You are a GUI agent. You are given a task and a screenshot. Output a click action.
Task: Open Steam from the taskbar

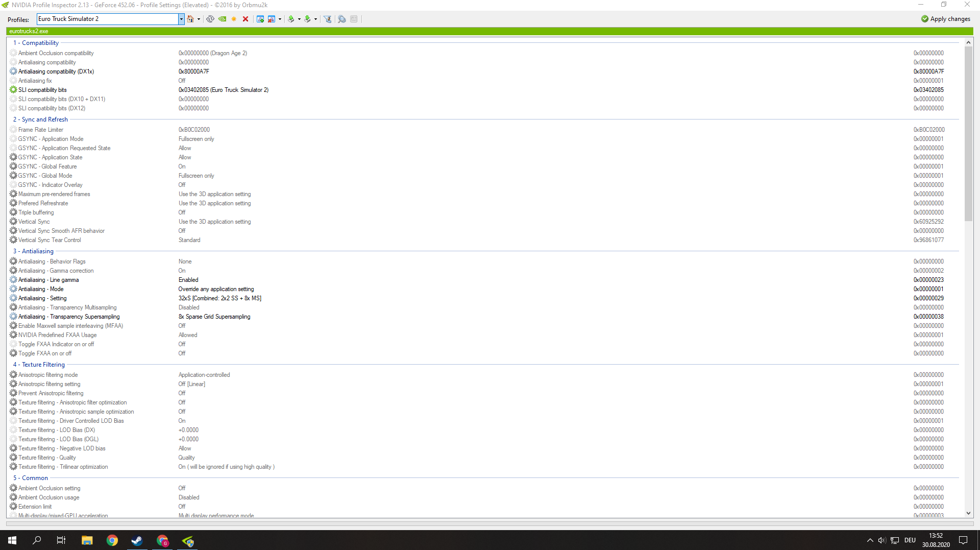[137, 540]
